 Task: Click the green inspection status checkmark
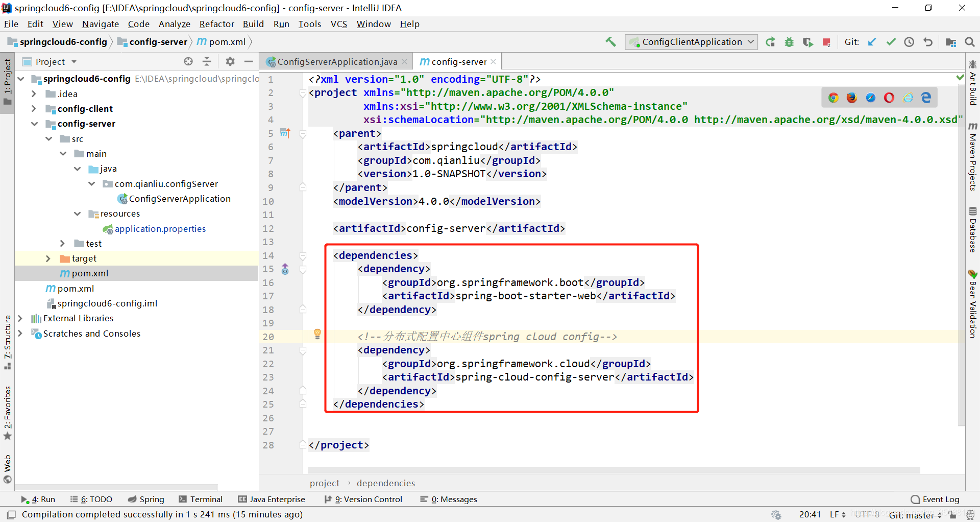coord(960,78)
